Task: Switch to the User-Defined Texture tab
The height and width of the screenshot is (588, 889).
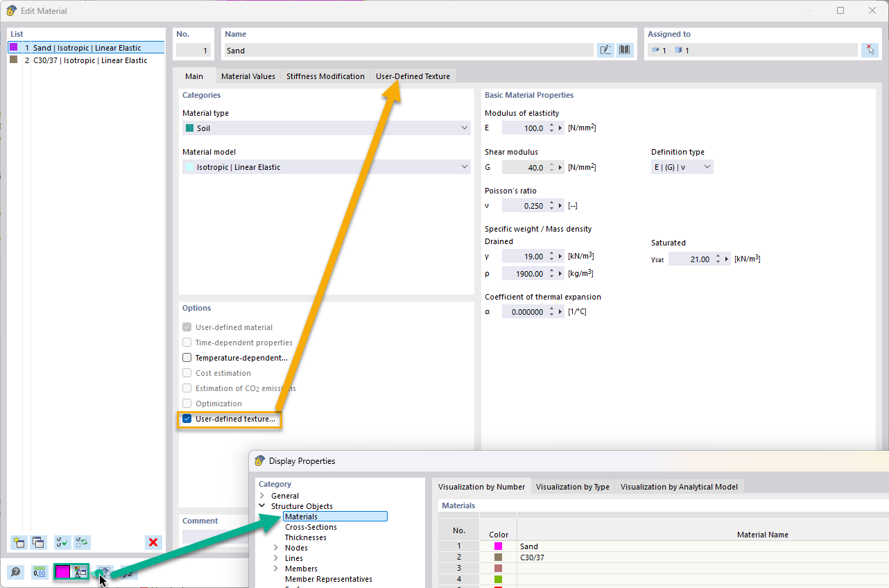Action: click(x=413, y=76)
